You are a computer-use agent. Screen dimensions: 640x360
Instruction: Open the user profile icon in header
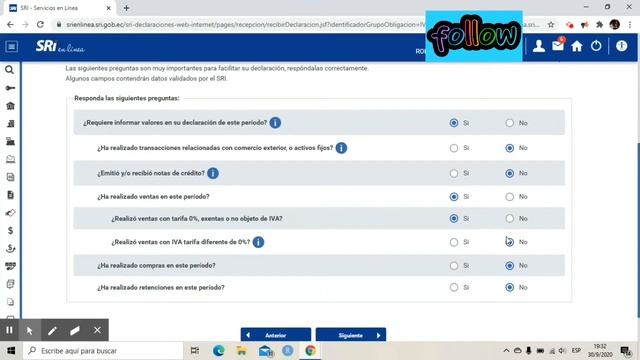point(539,46)
